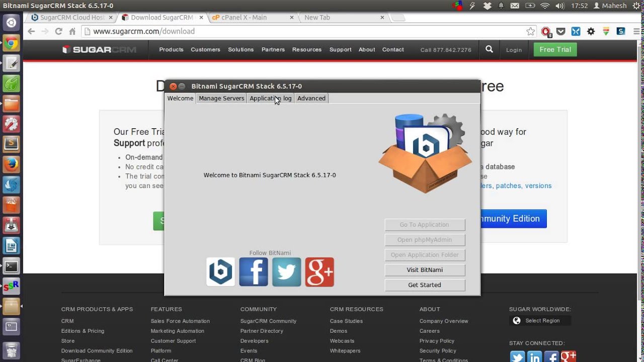Click the gear extension icon in Chrome
644x362 pixels.
click(591, 31)
